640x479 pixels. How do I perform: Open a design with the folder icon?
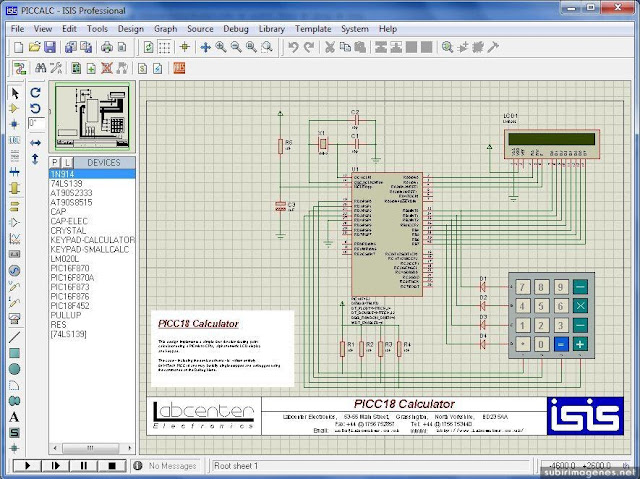coord(34,47)
